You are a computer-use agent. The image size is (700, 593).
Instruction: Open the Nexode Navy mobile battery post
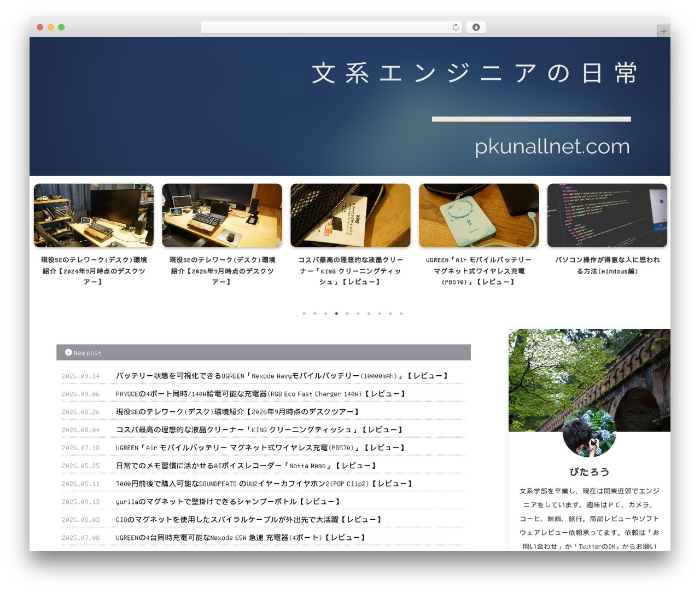(x=282, y=376)
